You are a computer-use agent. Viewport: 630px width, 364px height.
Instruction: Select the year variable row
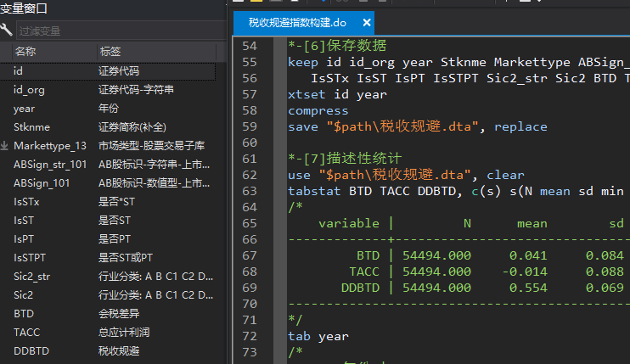click(25, 109)
